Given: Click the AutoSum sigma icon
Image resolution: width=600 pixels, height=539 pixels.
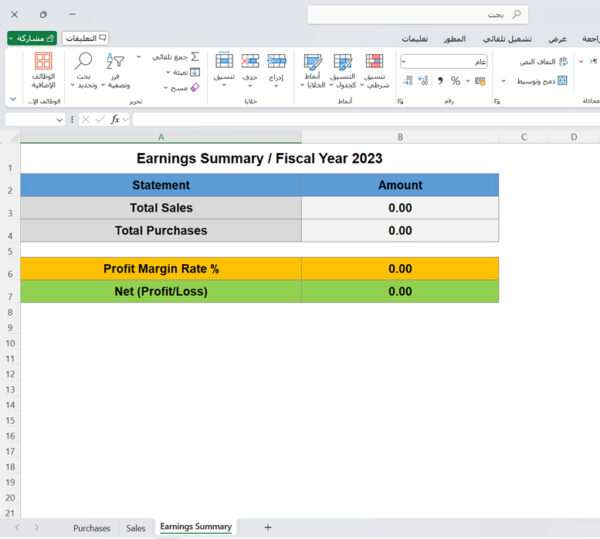Looking at the screenshot, I should pos(194,57).
